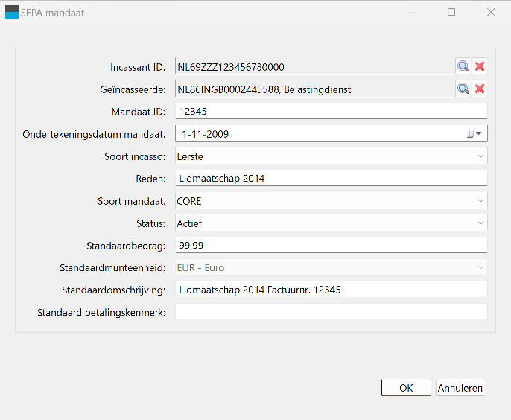This screenshot has height=420, width=511.
Task: Confirm with the OK button
Action: (x=406, y=388)
